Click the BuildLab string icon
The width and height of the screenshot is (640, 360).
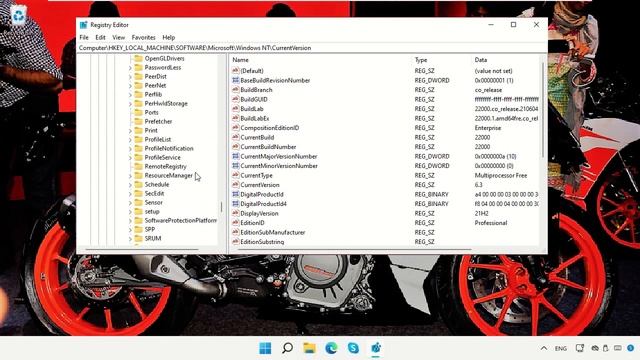coord(236,109)
